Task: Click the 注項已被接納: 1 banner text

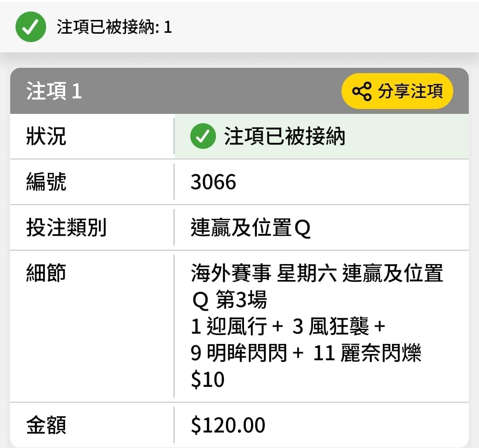Action: (x=114, y=27)
